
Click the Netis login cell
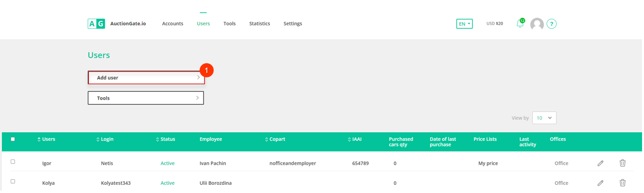107,163
